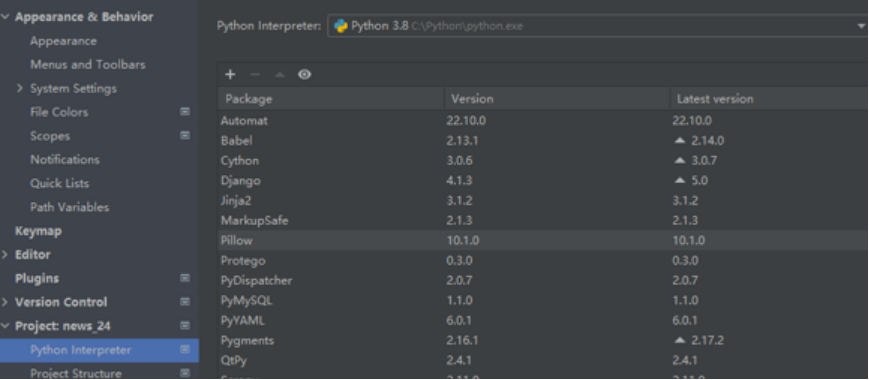Image resolution: width=869 pixels, height=380 pixels.
Task: Click the project-level icon beside Python Interpreter
Action: click(185, 350)
